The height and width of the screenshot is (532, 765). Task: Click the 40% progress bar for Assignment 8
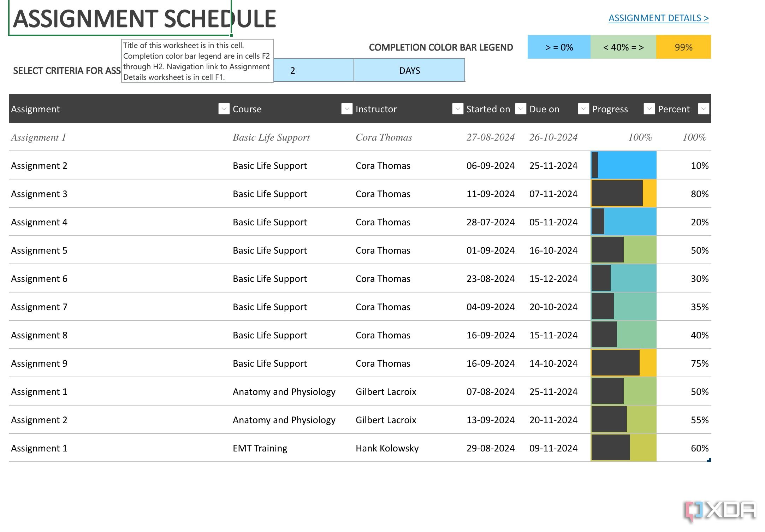point(623,335)
